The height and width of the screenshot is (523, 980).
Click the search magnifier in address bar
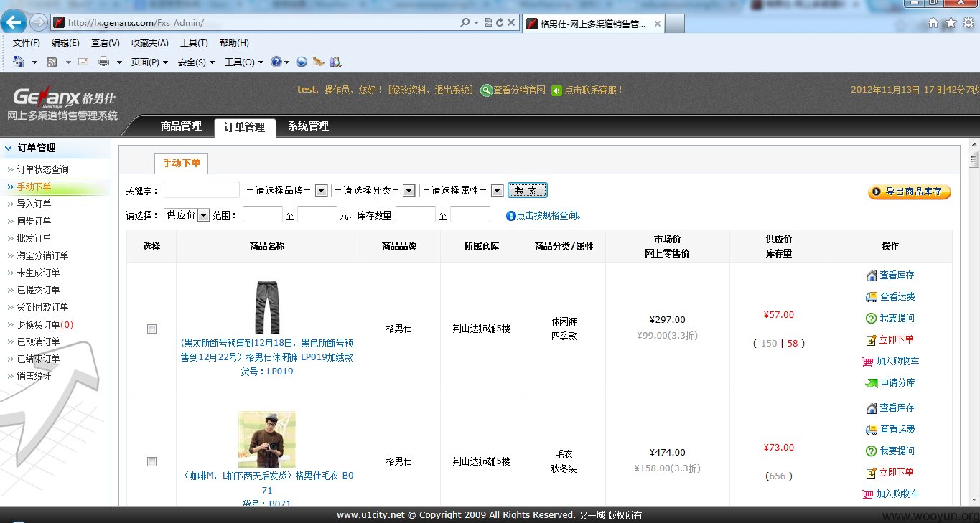(465, 22)
